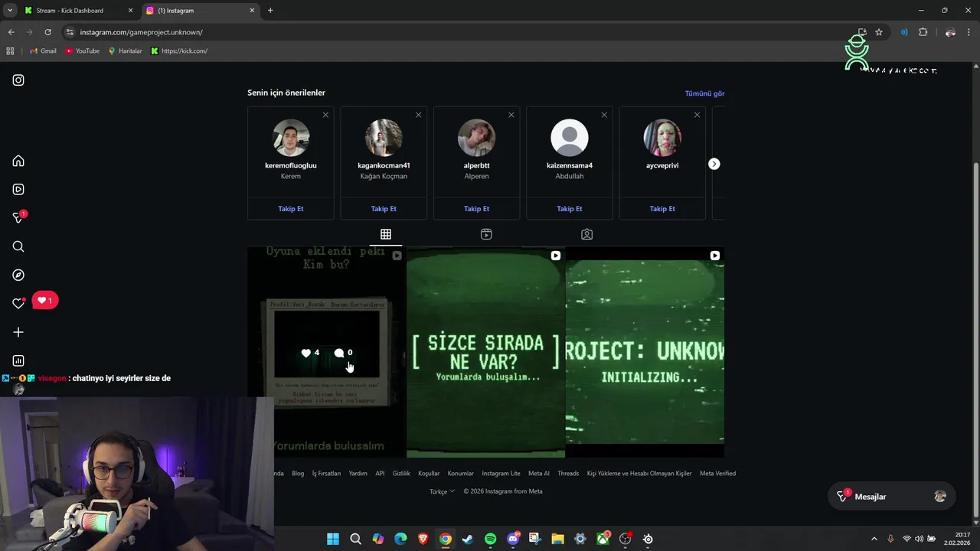Click the browser address bar URL
This screenshot has width=980, height=551.
click(x=142, y=32)
